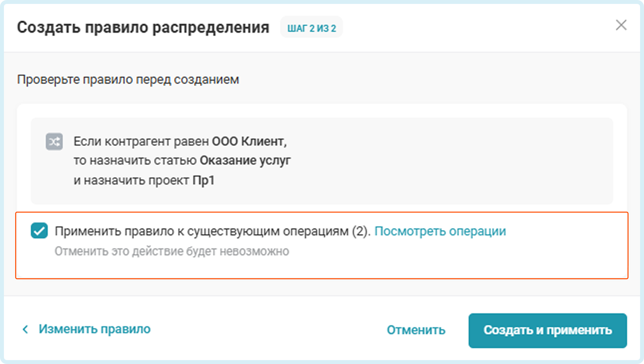This screenshot has height=364, width=644.
Task: Click the Отменить это действие будет невозможно warning
Action: click(172, 251)
